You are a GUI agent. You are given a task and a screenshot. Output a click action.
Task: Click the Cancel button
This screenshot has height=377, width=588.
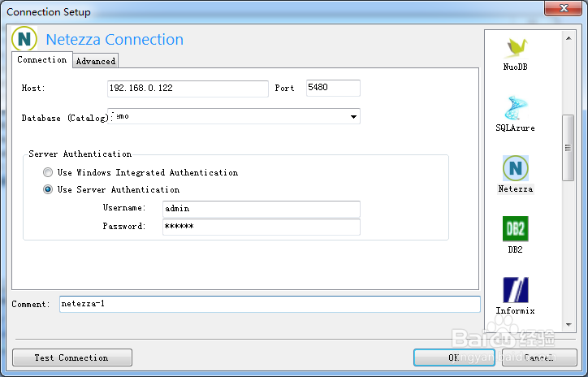pos(538,357)
